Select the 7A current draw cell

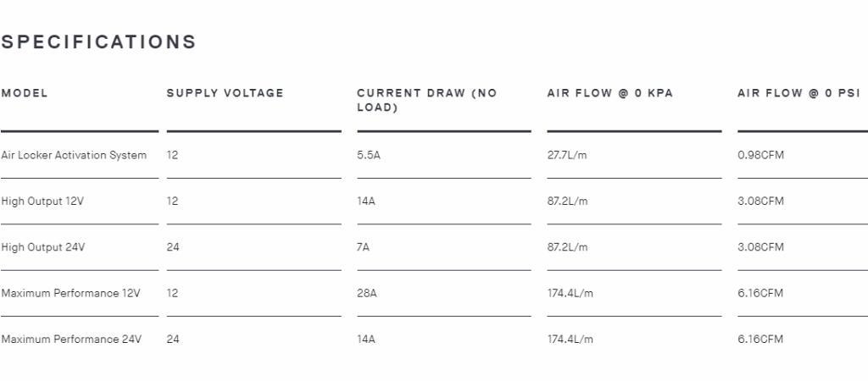(x=363, y=247)
